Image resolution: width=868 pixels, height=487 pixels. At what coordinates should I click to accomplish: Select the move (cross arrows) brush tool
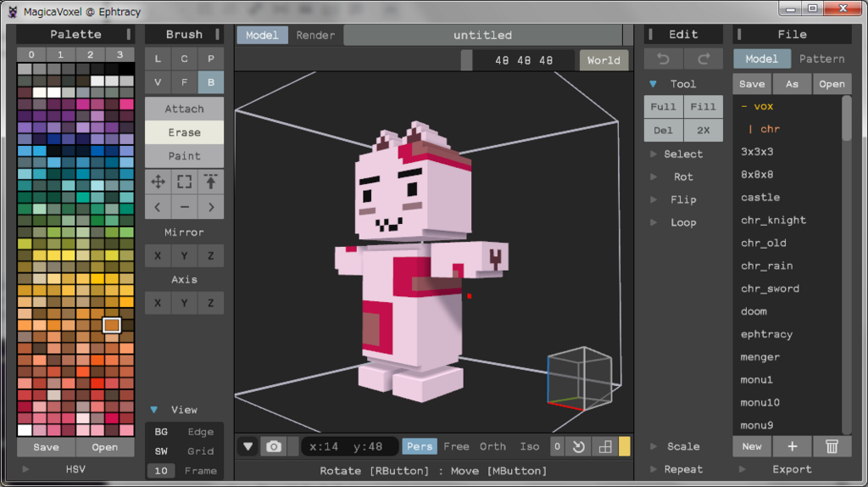click(158, 182)
